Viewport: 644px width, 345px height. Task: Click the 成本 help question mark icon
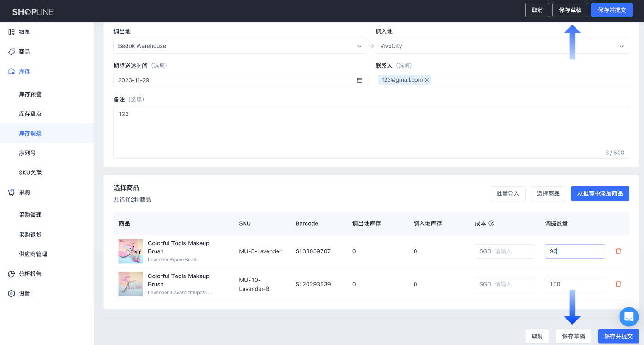[491, 223]
